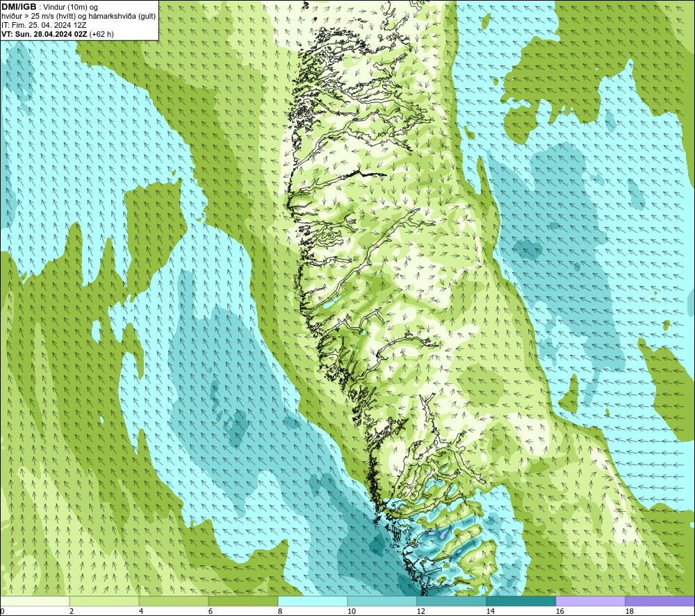The height and width of the screenshot is (616, 695).
Task: Click the 0–2 m/s palest color swatch
Action: pos(35,601)
